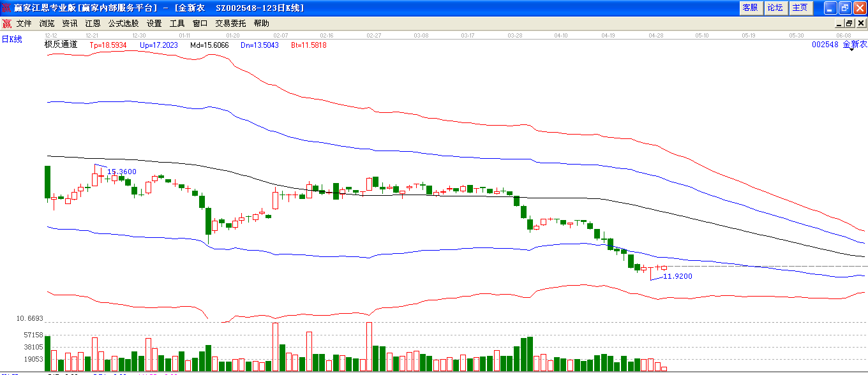Open the 帮助 menu

(261, 23)
